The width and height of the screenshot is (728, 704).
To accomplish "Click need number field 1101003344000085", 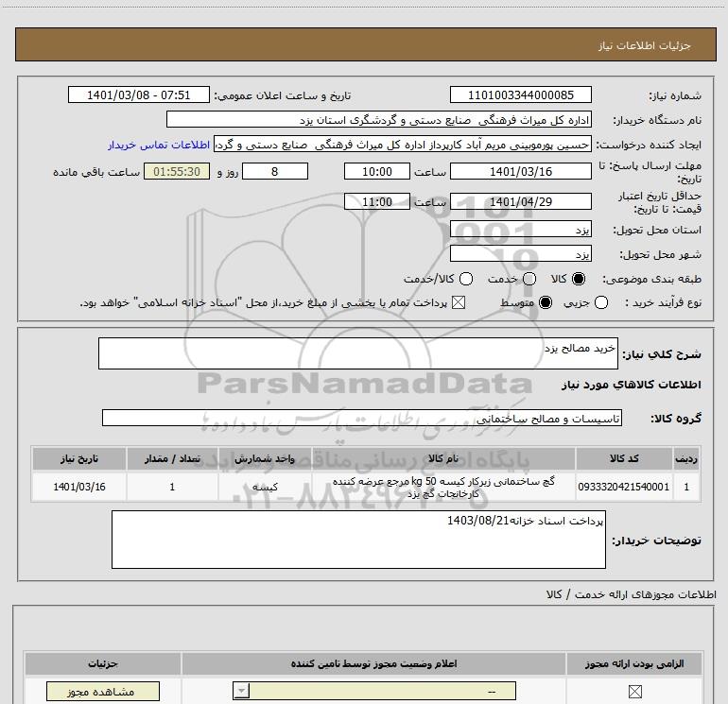I will pyautogui.click(x=520, y=95).
